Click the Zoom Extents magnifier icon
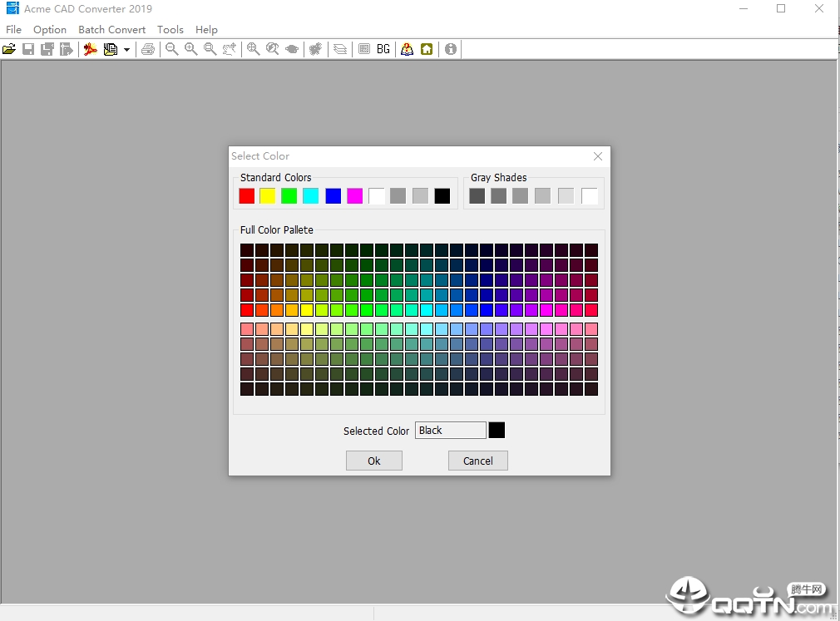The image size is (840, 621). point(254,49)
